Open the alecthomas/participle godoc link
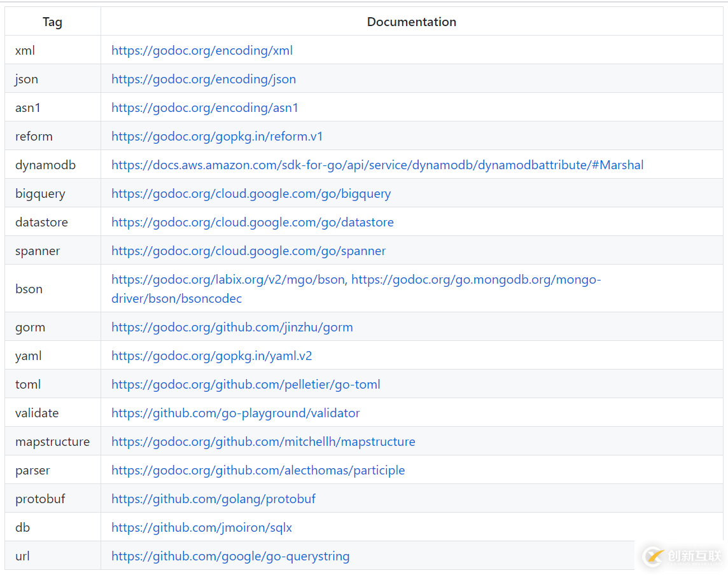 (258, 470)
